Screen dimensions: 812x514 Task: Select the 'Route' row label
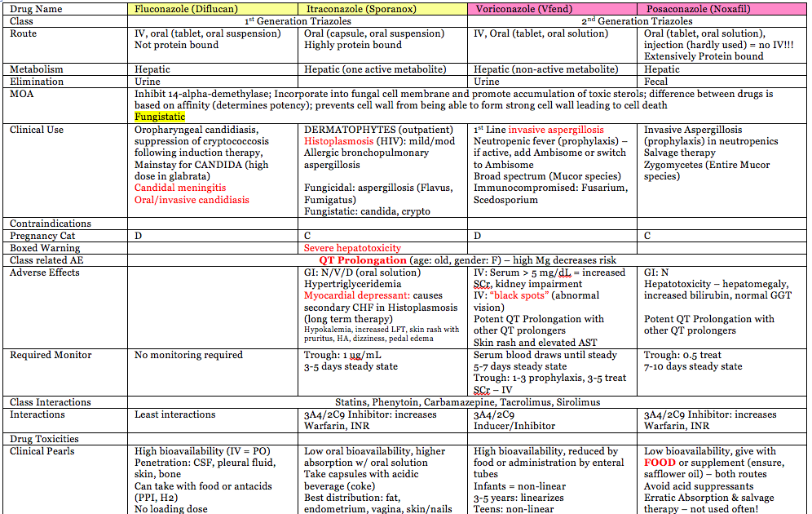[x=23, y=33]
